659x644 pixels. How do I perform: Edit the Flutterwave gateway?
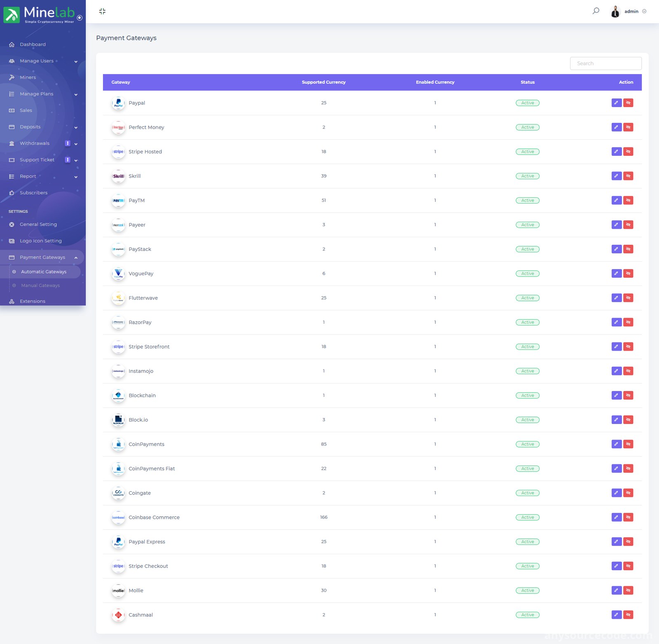[616, 297]
